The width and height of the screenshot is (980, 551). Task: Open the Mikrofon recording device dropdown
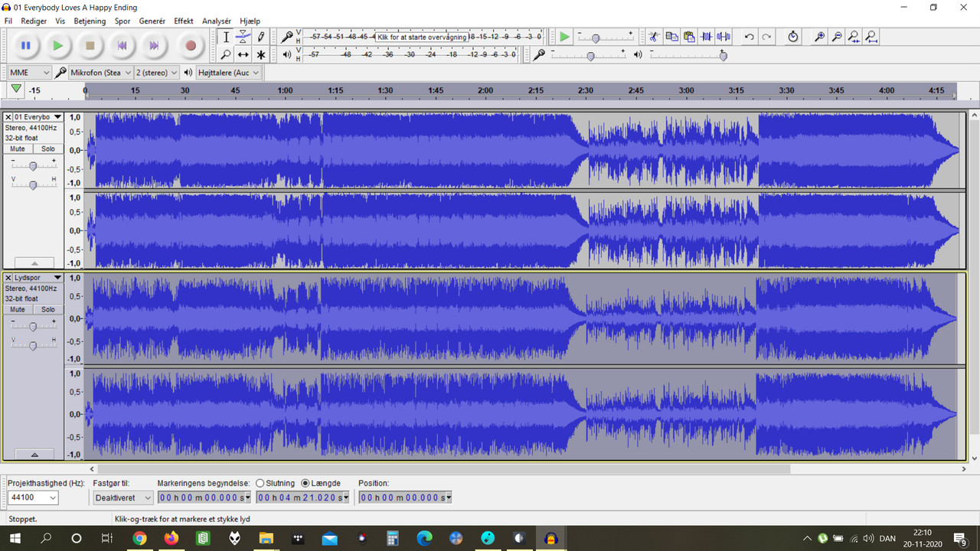(100, 73)
